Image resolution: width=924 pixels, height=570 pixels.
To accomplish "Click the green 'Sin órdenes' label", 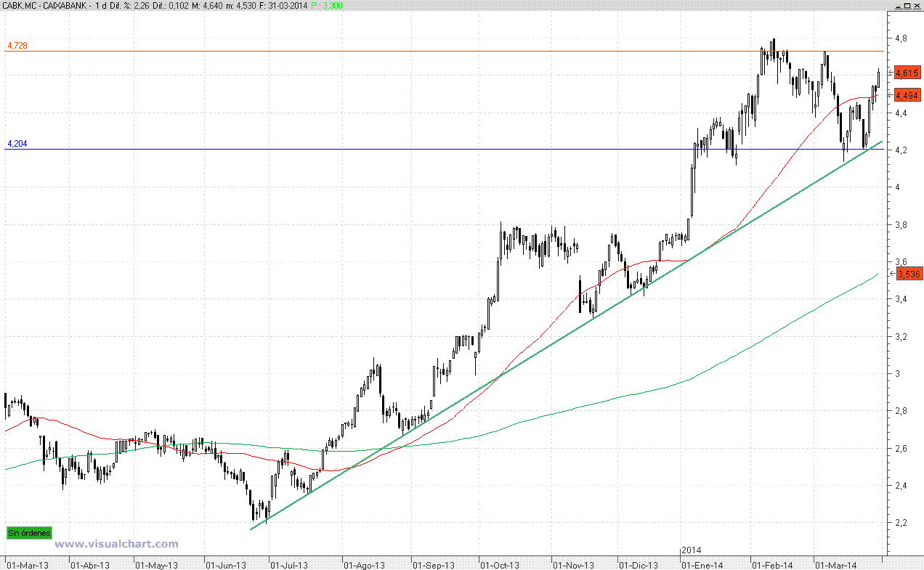I will tap(30, 533).
